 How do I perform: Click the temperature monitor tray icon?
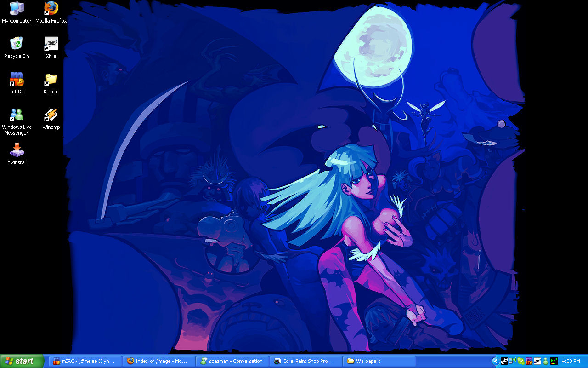[x=554, y=361]
